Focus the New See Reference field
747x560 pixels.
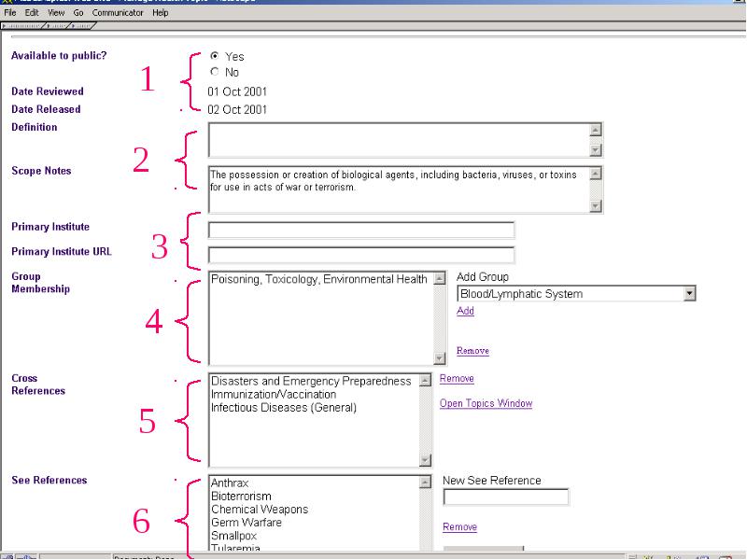[506, 497]
